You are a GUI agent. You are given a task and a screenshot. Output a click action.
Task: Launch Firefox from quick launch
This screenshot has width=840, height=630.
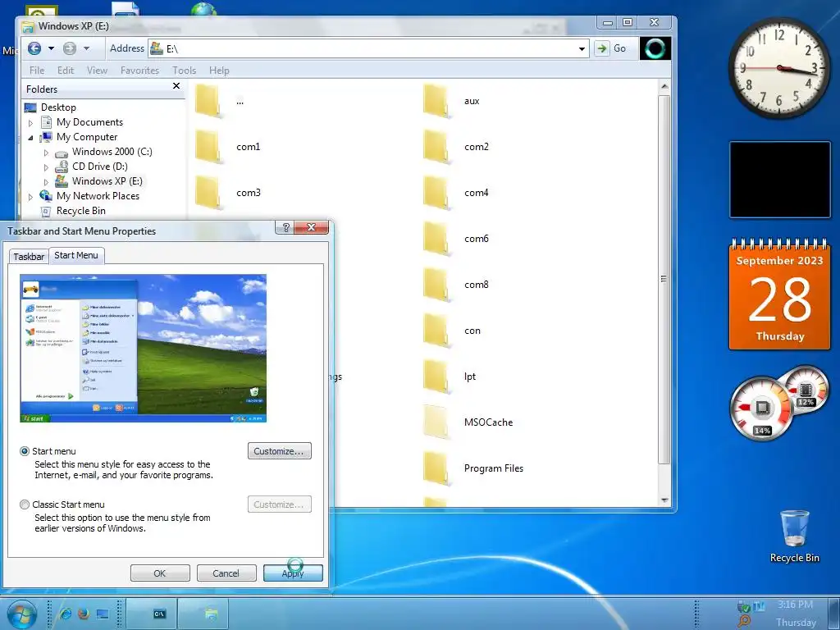point(84,614)
